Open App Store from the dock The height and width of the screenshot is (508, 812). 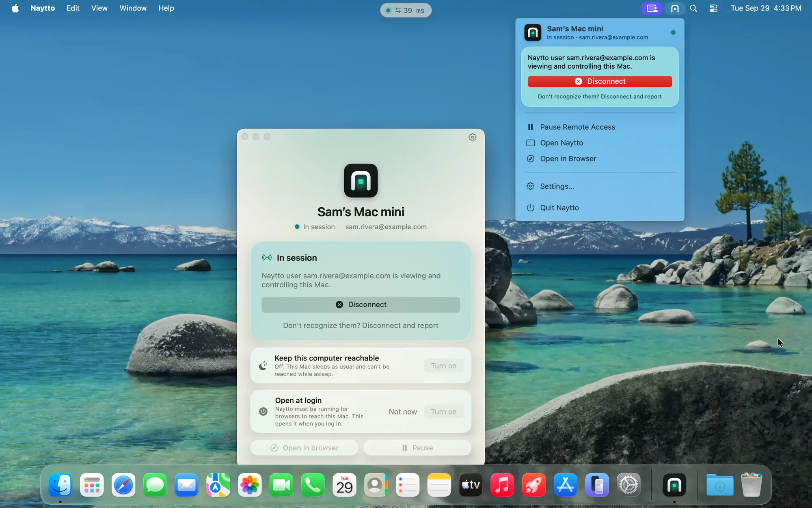point(566,485)
